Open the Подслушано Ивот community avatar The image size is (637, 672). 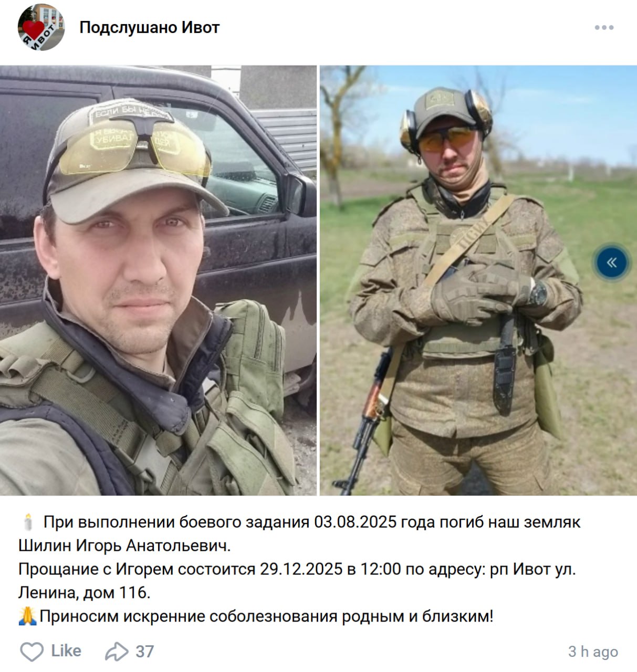41,27
